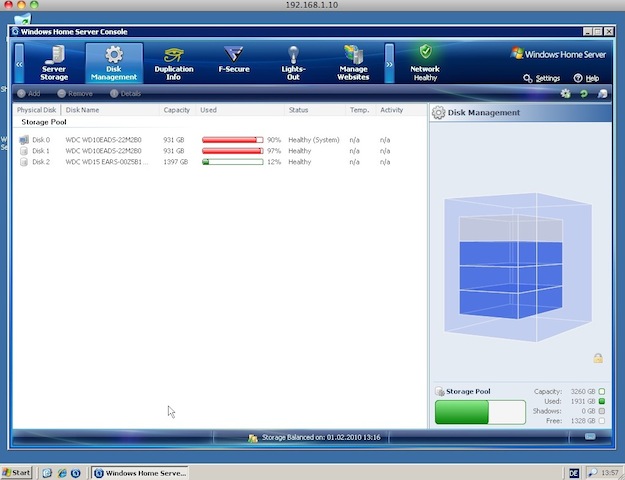
Task: Click Disk 1 usage bar at 97%
Action: 233,151
